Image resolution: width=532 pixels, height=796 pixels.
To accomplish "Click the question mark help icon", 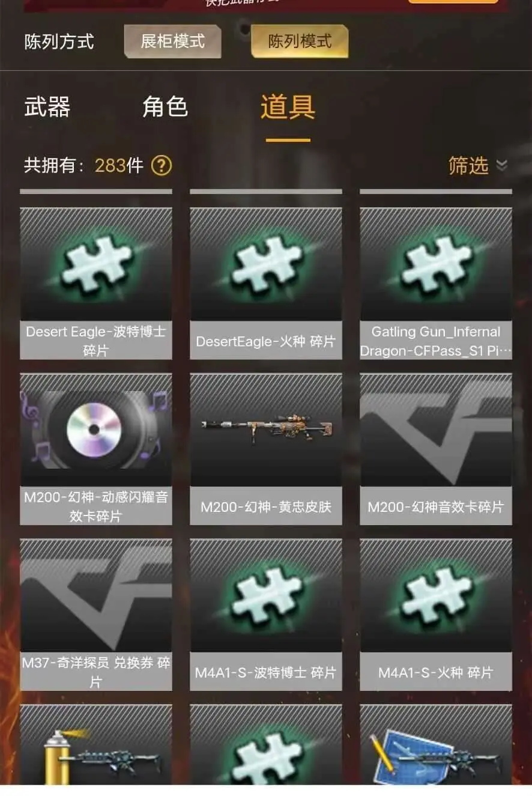I will click(x=161, y=165).
